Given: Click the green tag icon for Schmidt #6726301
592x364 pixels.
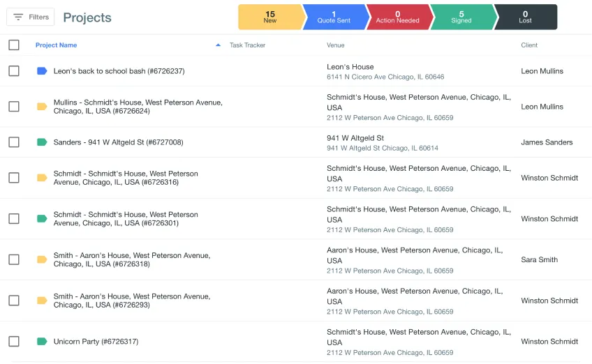Looking at the screenshot, I should 42,219.
